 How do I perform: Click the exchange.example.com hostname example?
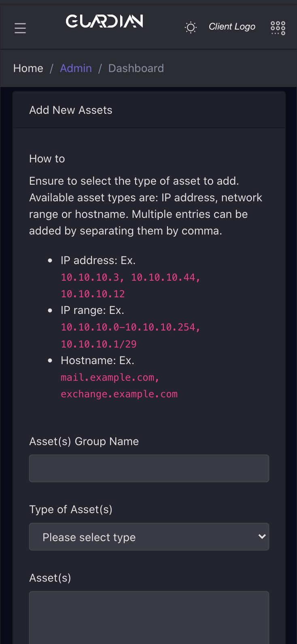(119, 394)
